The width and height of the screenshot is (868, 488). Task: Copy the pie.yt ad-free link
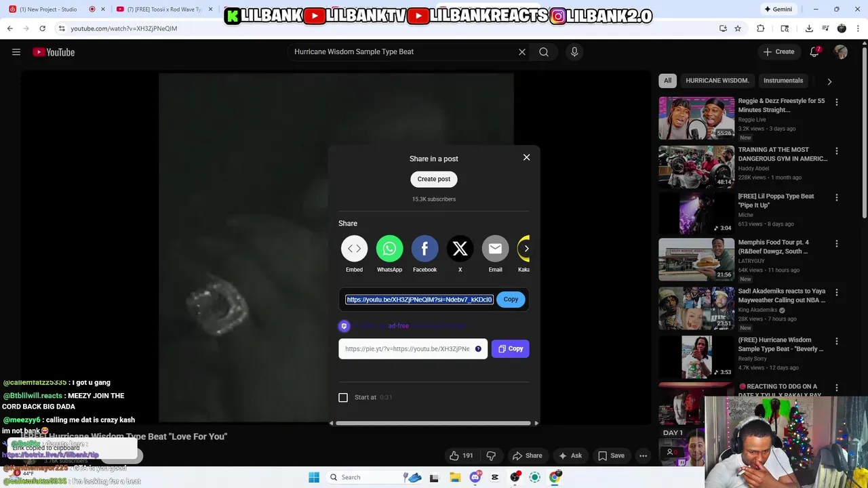point(510,348)
